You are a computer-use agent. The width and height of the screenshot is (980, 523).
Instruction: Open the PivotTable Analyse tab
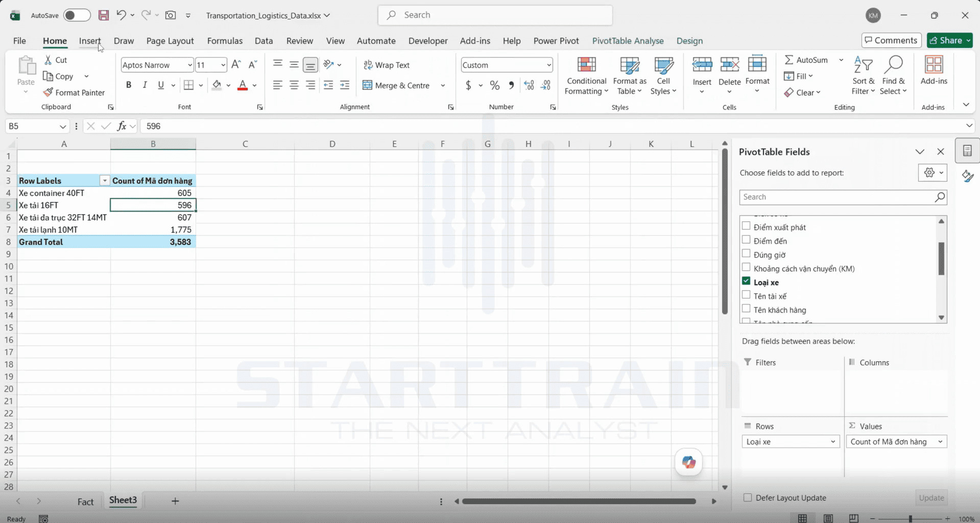(x=628, y=41)
